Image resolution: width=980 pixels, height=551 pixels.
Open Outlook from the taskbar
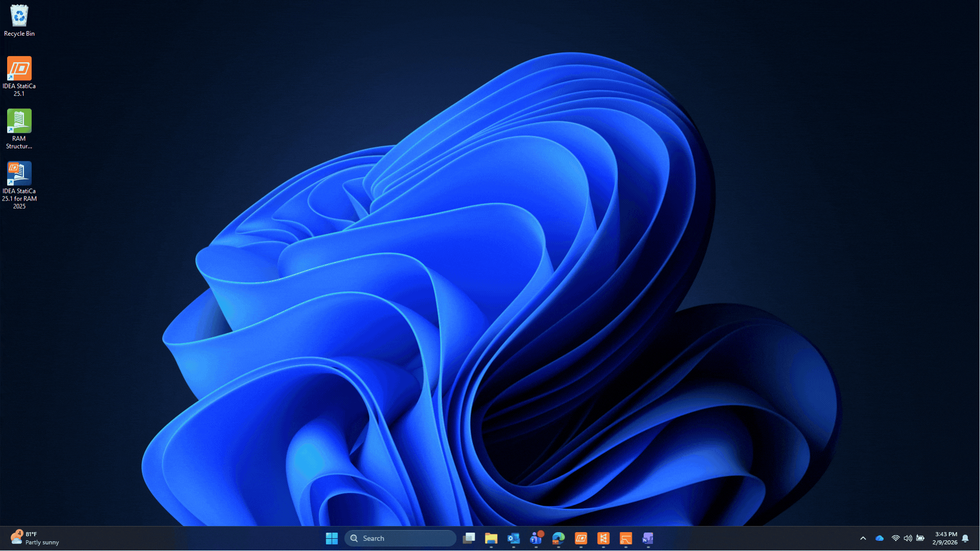pos(513,538)
